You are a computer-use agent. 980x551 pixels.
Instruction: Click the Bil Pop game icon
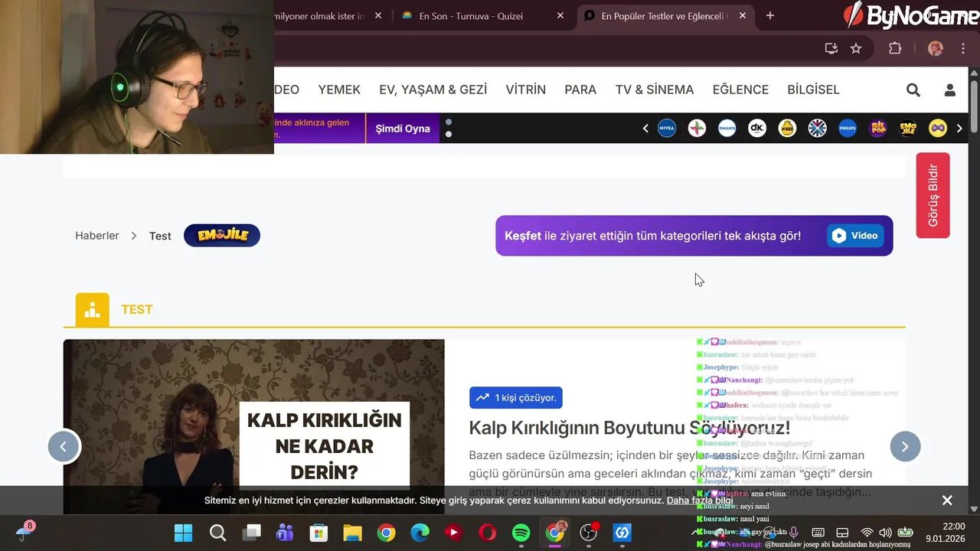coord(878,129)
